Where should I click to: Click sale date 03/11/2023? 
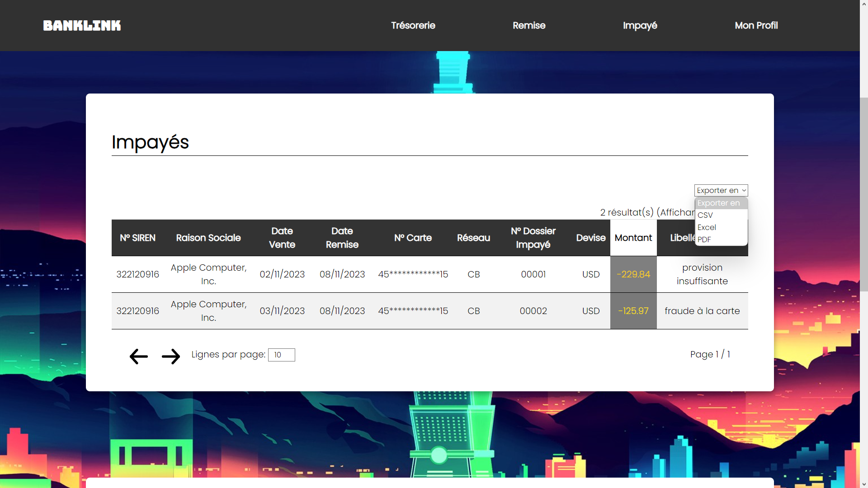coord(282,311)
